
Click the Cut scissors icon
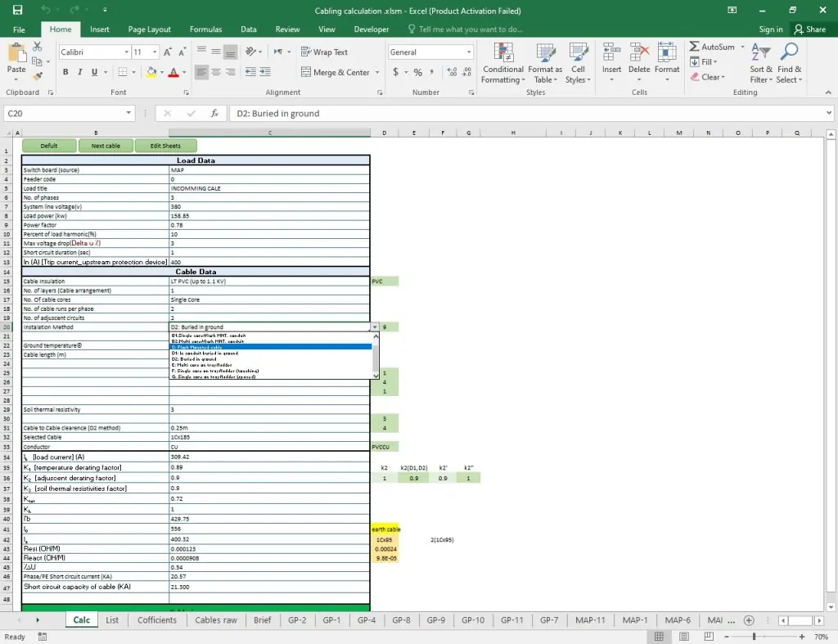click(x=38, y=48)
